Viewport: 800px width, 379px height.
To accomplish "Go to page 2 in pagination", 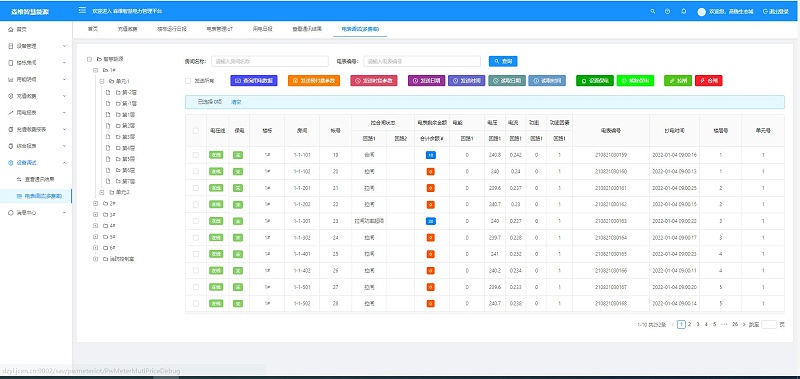I will click(689, 324).
